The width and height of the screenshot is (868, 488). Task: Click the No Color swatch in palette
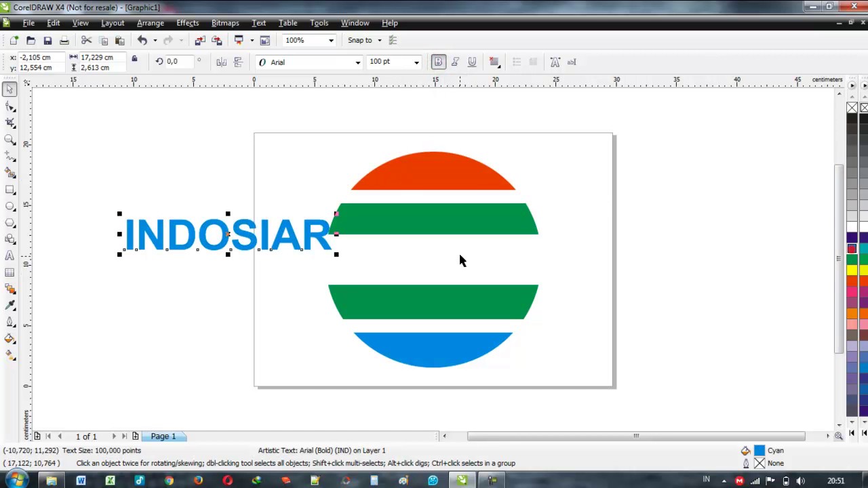click(852, 108)
